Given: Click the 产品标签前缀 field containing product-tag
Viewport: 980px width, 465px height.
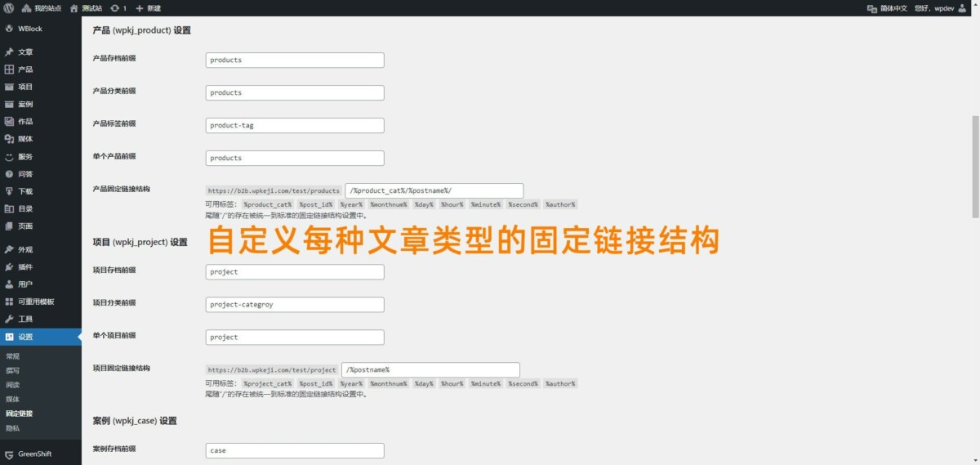Looking at the screenshot, I should click(294, 126).
